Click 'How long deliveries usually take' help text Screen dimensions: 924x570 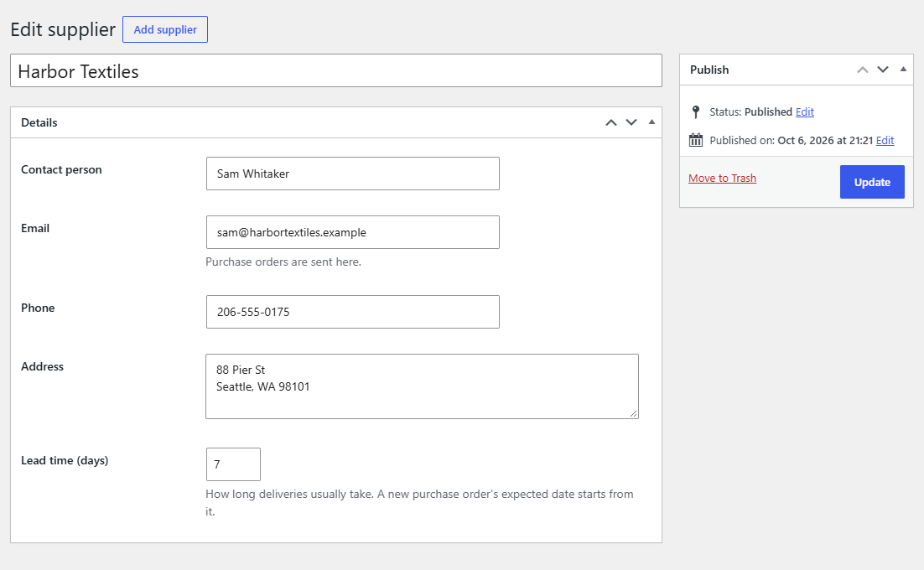coord(419,502)
